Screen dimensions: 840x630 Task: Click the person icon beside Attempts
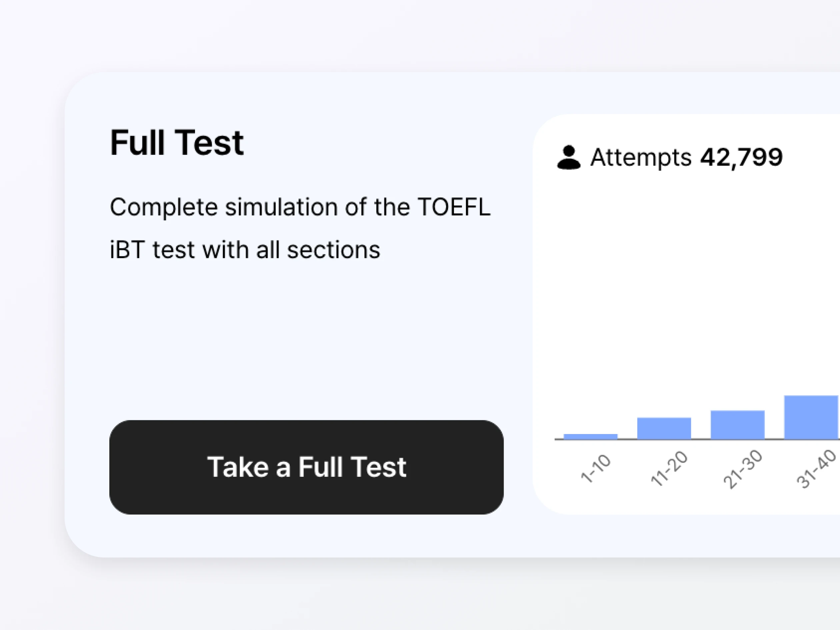(x=568, y=157)
